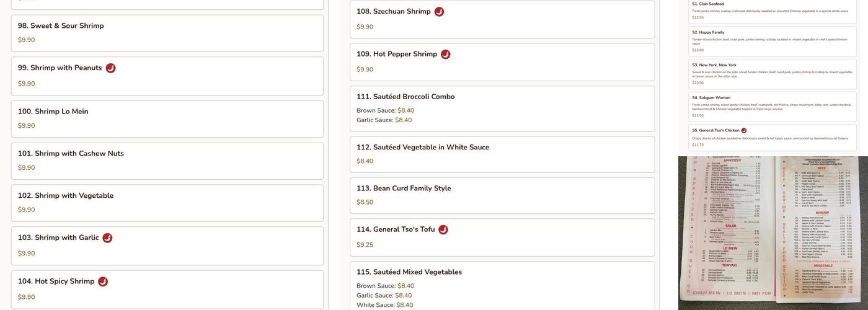The height and width of the screenshot is (310, 868).
Task: Click the spicy icon next to Shrimp with Garlic
Action: click(107, 238)
